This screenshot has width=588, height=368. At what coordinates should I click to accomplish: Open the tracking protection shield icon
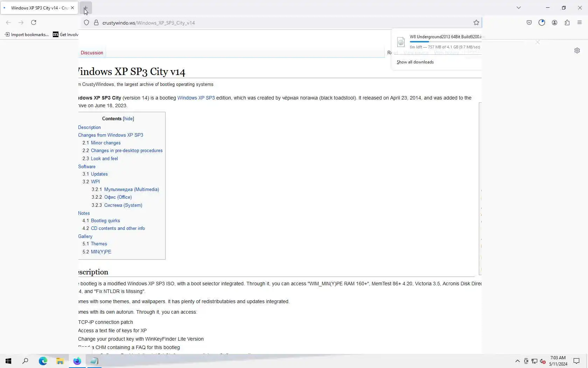tap(86, 23)
